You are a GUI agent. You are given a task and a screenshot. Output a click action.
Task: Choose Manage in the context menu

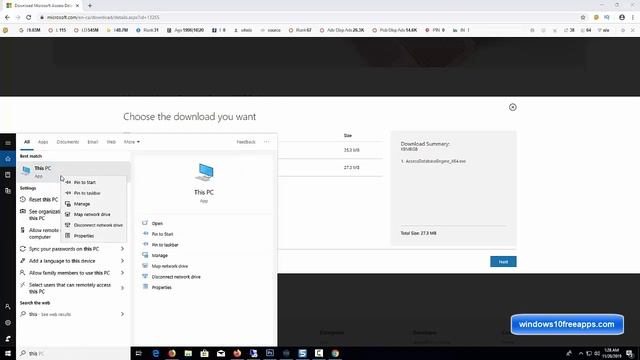[x=93, y=204]
